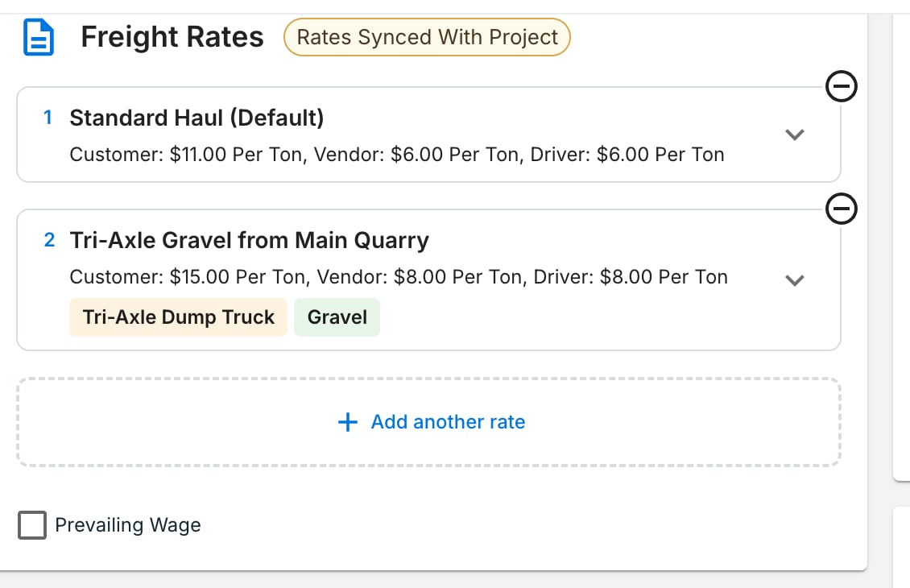Click the $15.00 Per Ton customer rate line
The image size is (910, 588).
click(399, 277)
